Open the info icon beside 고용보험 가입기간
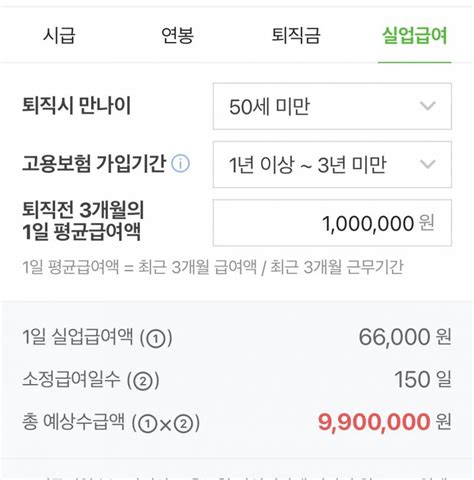The height and width of the screenshot is (480, 474). 180,163
